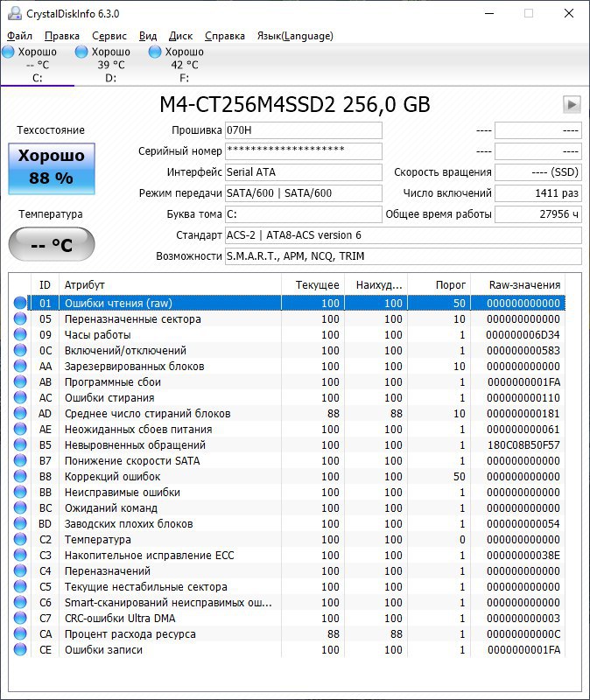Click the Текущее column header
Screen dimensions: 590x700
coord(313,285)
